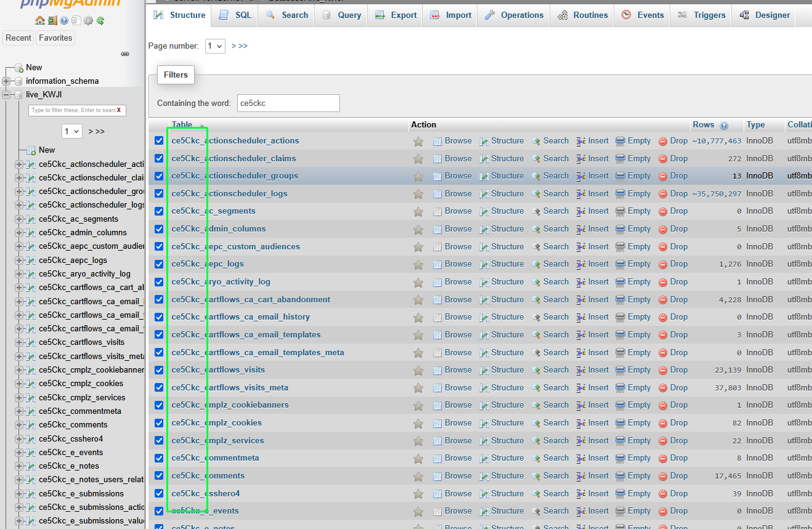Expand the information_schema database tree node
Image resolution: width=812 pixels, height=529 pixels.
(6, 81)
